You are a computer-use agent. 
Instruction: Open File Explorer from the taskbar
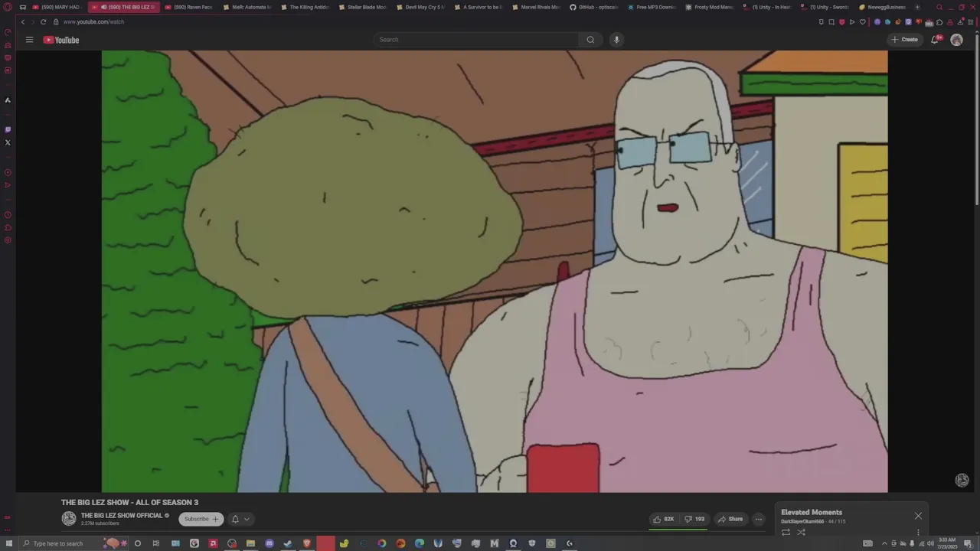pos(250,543)
